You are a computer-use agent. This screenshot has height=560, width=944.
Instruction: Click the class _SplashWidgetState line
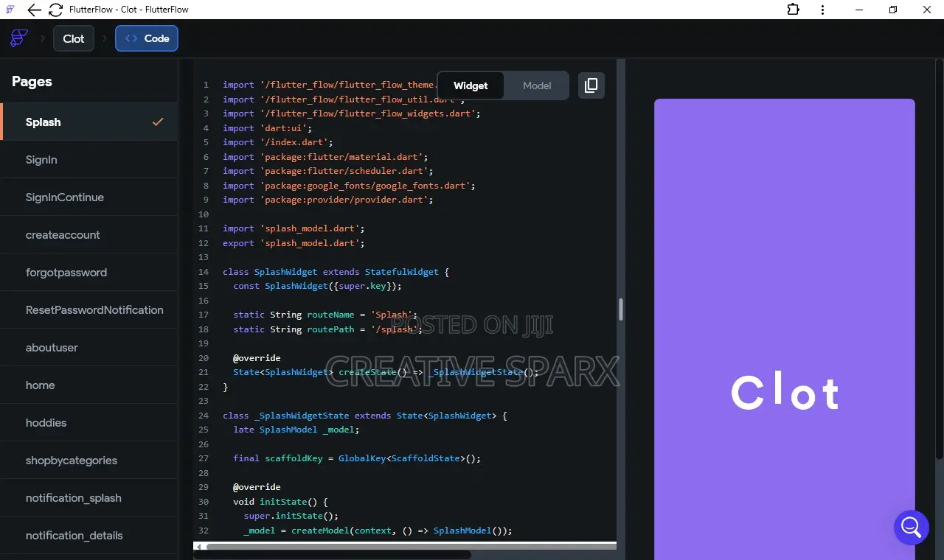[x=365, y=416]
